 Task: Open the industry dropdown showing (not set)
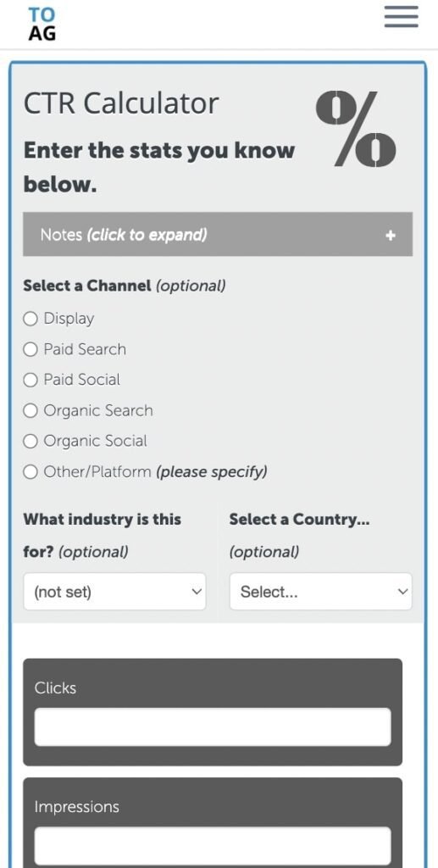(114, 592)
